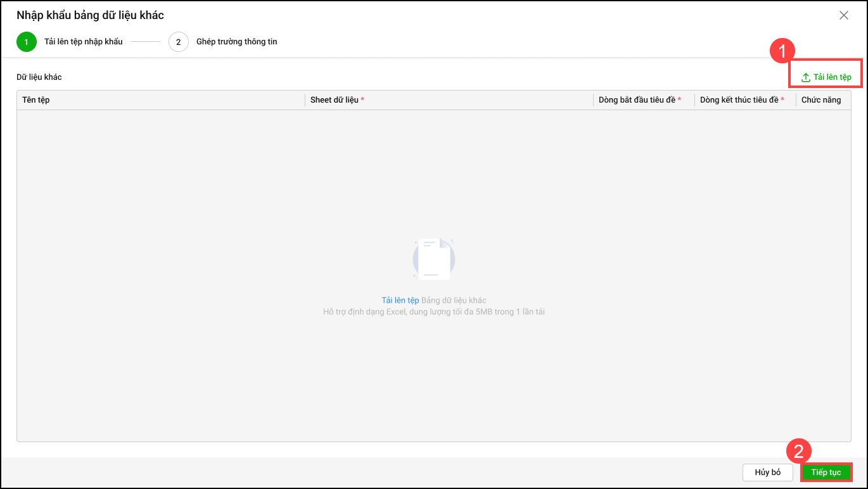Screen dimensions: 868x489
Task: Go to the Ghép trường thông tin step
Action: click(236, 42)
